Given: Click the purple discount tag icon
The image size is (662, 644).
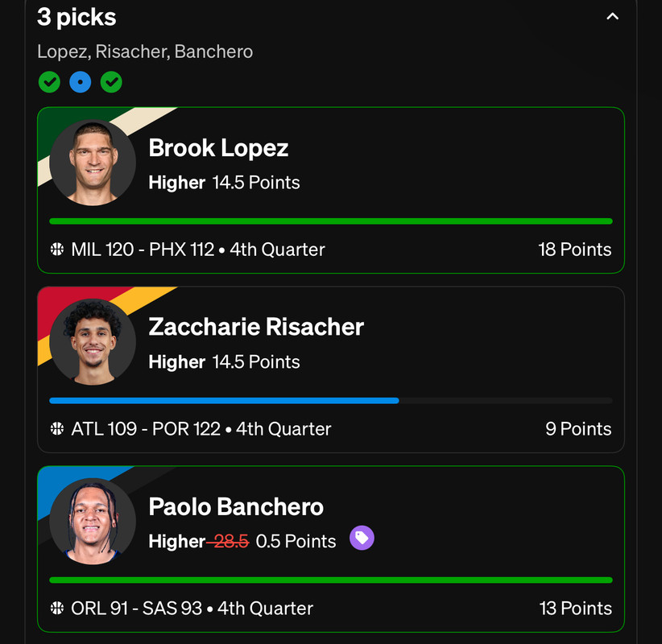Looking at the screenshot, I should (x=362, y=538).
